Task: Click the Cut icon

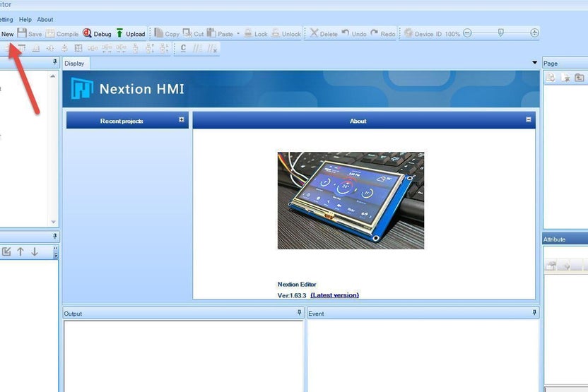Action: pos(187,33)
